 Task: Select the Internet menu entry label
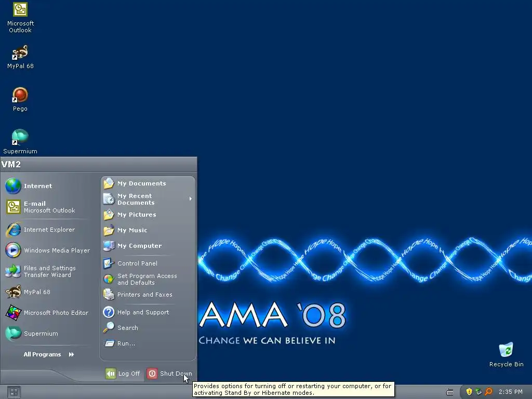tap(37, 186)
